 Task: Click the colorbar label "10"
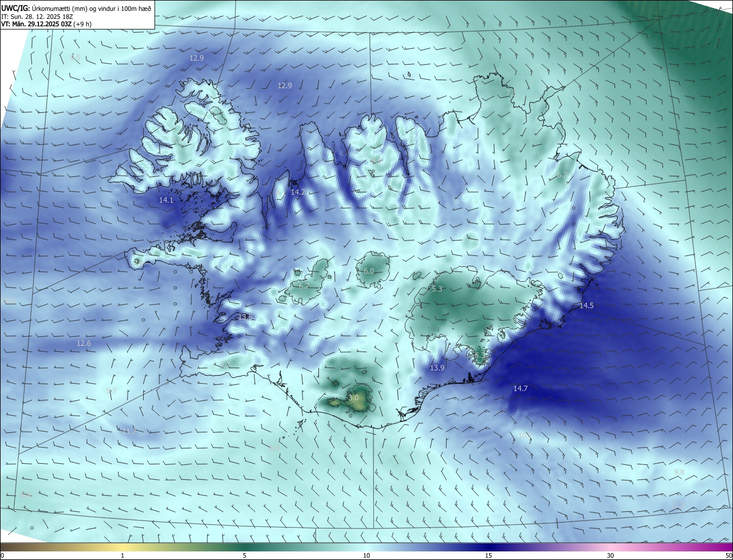point(366,555)
